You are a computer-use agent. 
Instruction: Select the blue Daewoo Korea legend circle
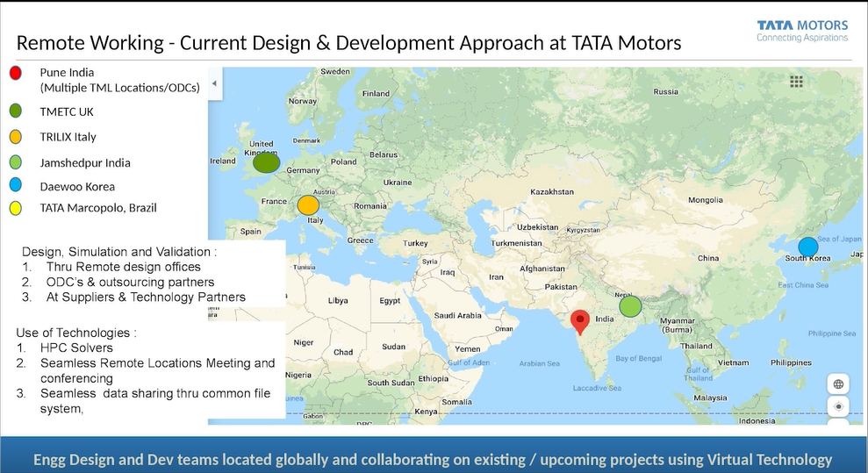pyautogui.click(x=16, y=186)
